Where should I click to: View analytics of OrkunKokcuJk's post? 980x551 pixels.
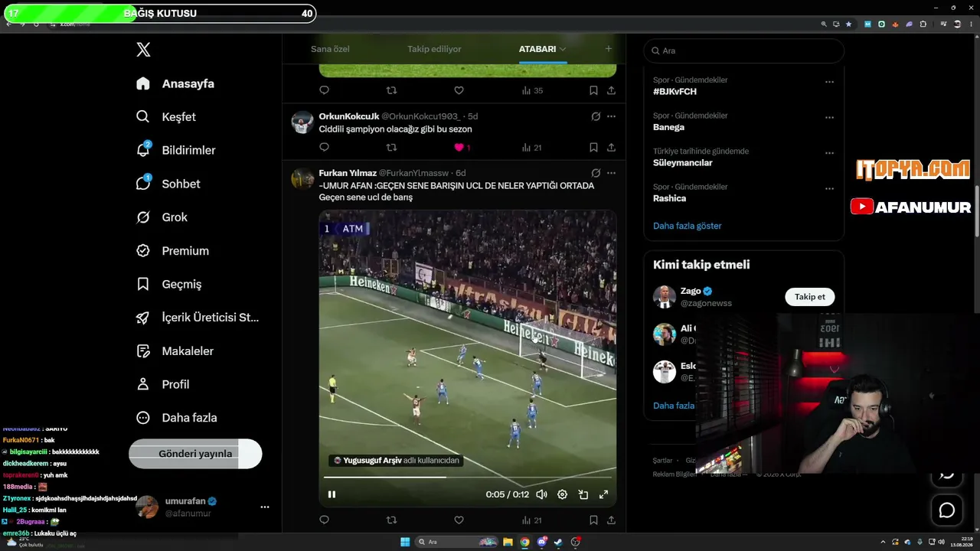pyautogui.click(x=532, y=148)
